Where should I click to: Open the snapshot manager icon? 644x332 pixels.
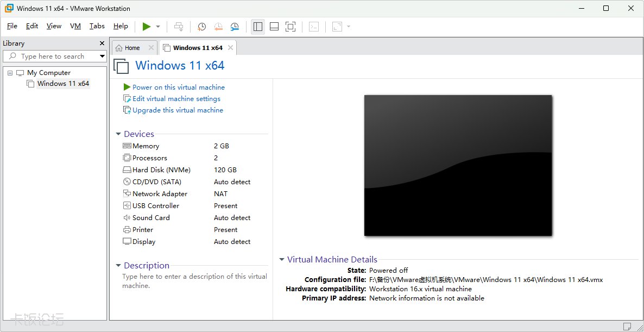click(x=235, y=27)
